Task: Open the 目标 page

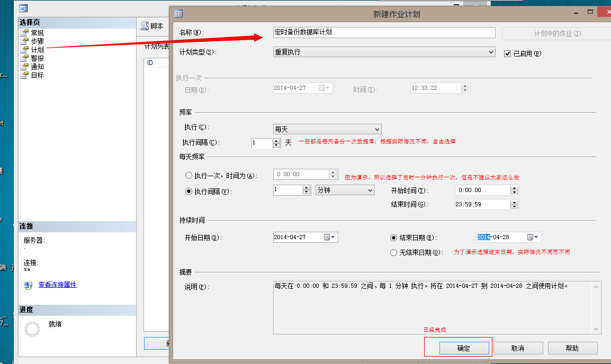Action: tap(38, 76)
